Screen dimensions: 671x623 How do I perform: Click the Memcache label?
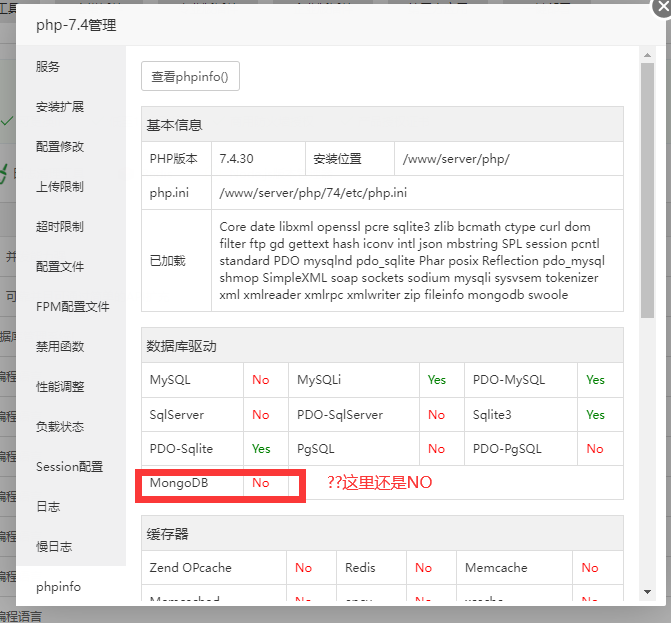(x=496, y=567)
